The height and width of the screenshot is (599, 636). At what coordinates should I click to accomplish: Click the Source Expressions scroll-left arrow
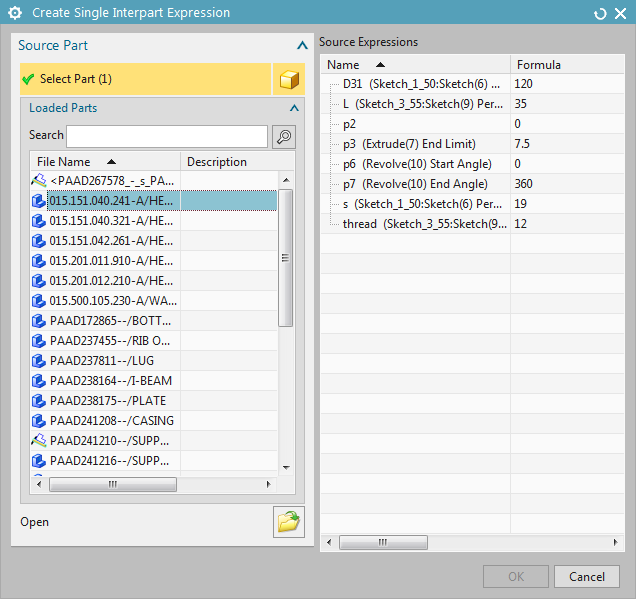329,542
